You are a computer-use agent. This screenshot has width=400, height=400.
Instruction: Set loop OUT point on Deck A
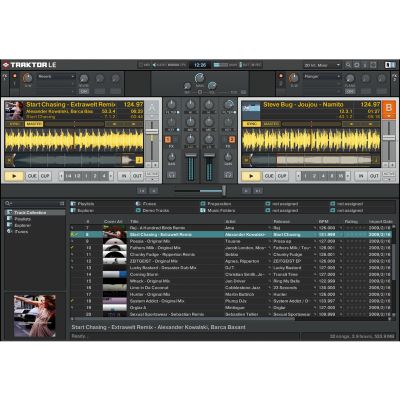pyautogui.click(x=137, y=176)
